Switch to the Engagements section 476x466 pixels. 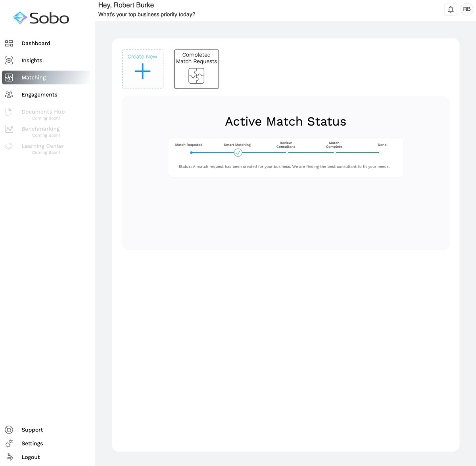pos(39,94)
